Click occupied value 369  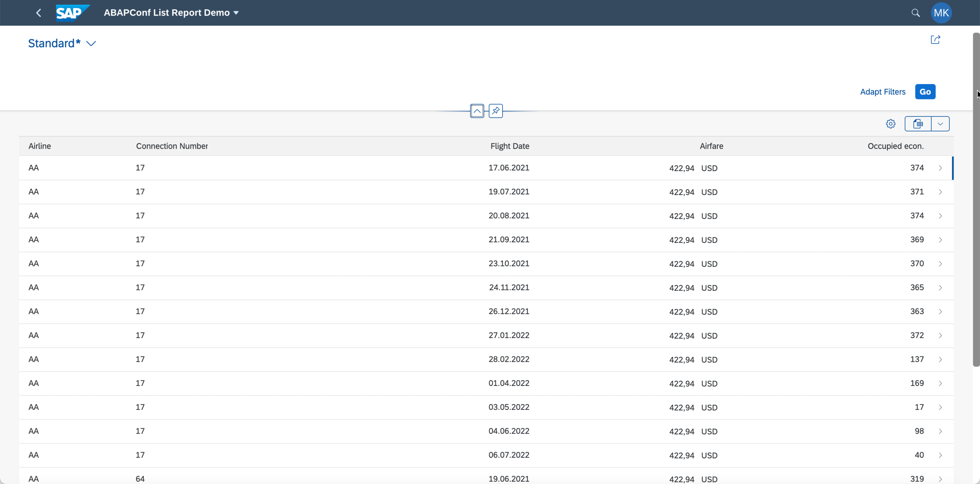pyautogui.click(x=917, y=240)
